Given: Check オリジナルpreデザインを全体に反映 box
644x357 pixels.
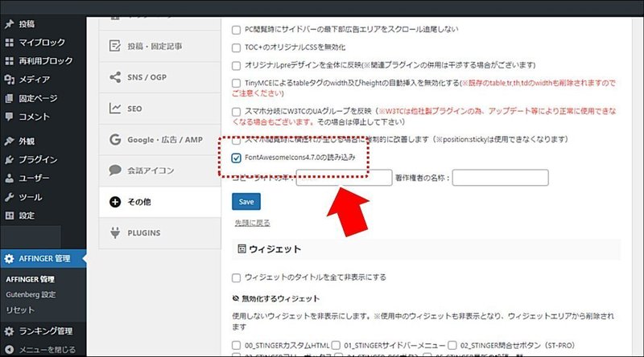Looking at the screenshot, I should (x=236, y=66).
